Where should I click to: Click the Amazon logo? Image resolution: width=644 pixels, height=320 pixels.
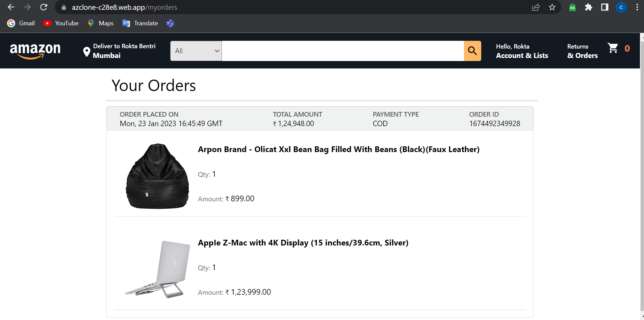[x=35, y=51]
